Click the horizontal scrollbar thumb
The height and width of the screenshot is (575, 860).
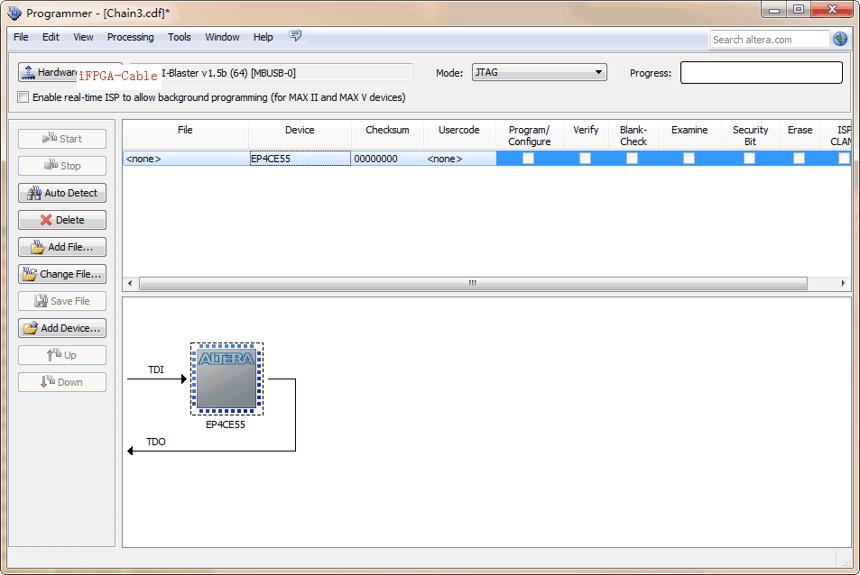click(x=473, y=283)
